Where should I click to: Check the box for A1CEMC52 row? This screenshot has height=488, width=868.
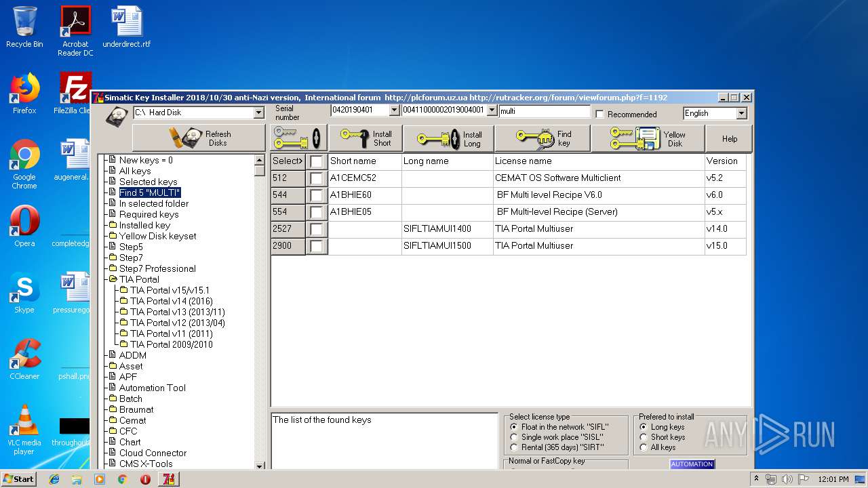316,178
